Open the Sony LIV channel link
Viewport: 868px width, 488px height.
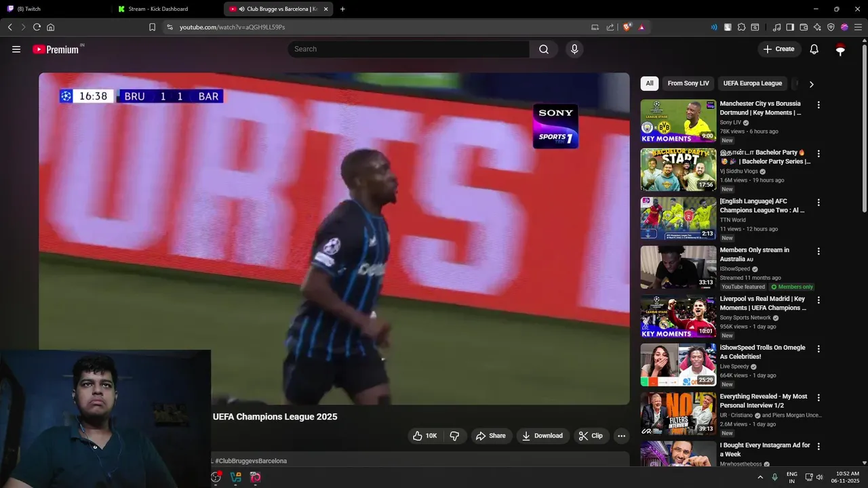(x=730, y=123)
